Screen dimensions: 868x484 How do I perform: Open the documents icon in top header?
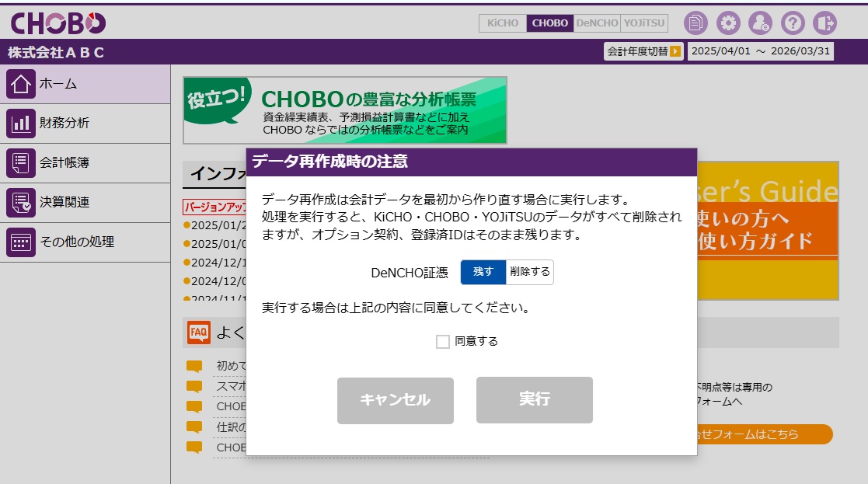(695, 23)
